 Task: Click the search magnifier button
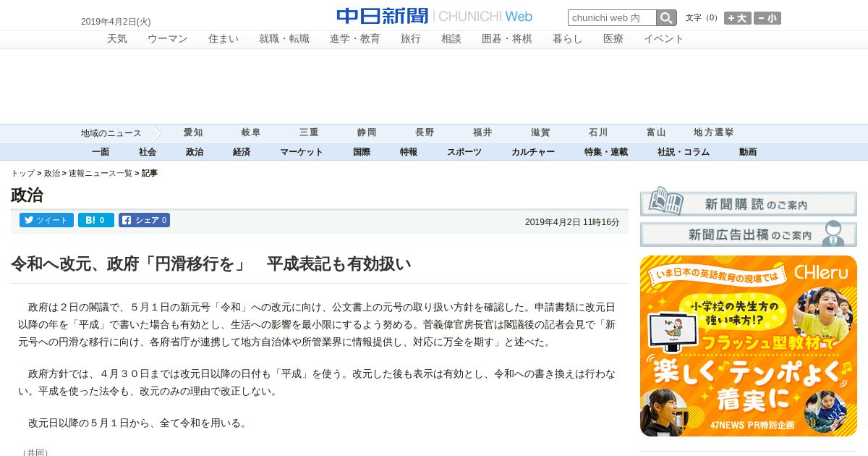666,18
